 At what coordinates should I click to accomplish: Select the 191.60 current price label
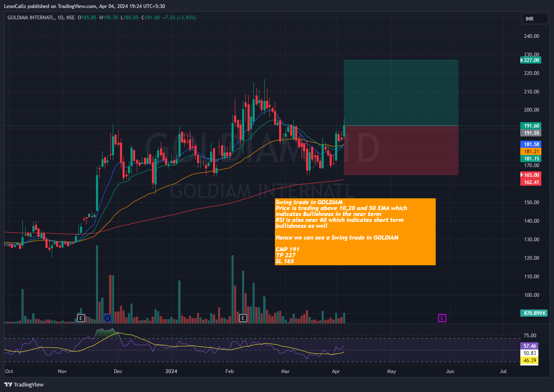(531, 126)
